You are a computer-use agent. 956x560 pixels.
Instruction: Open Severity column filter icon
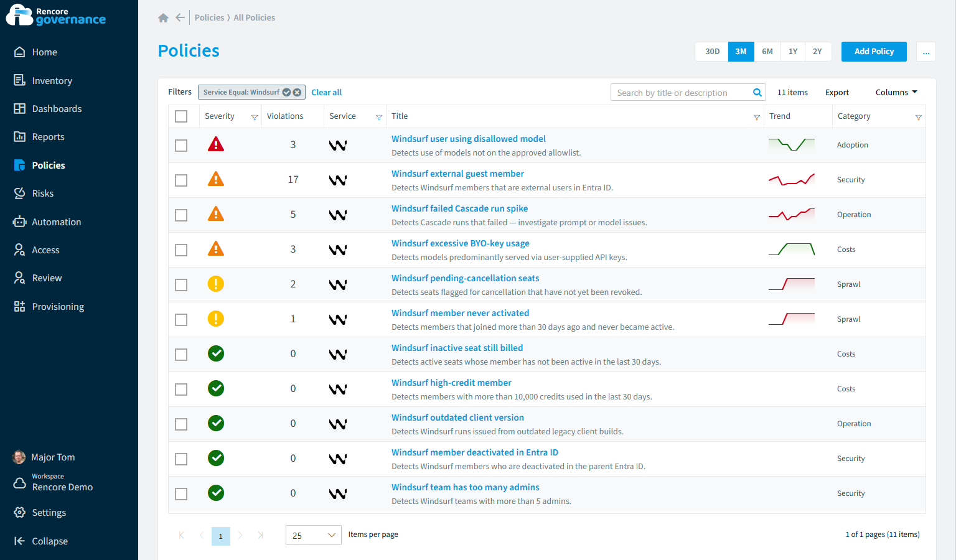(254, 117)
